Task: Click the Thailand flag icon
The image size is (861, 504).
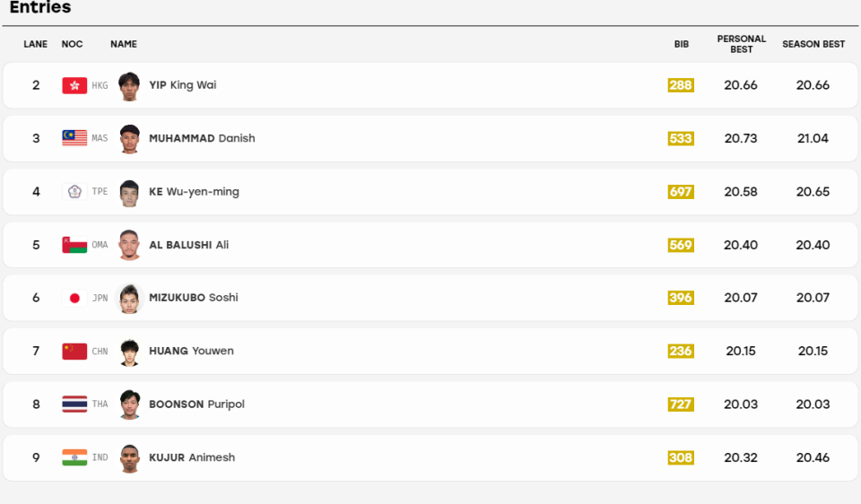Action: (74, 404)
